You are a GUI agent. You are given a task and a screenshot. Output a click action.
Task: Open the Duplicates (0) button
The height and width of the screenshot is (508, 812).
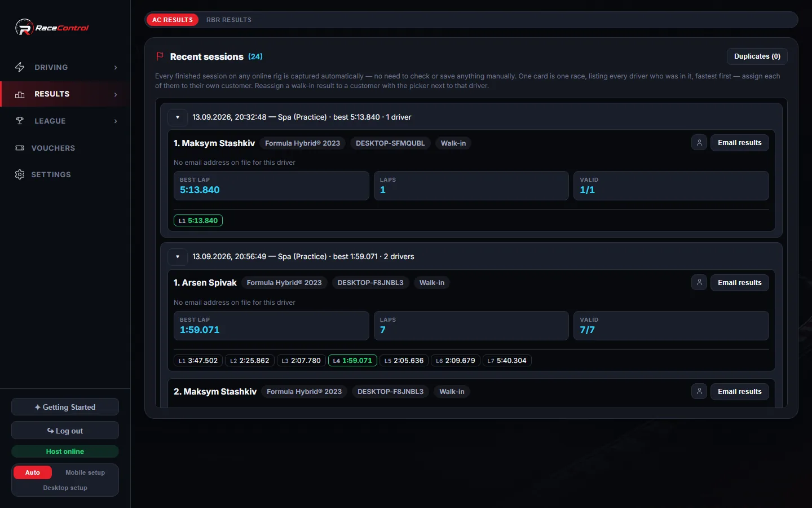pos(757,56)
